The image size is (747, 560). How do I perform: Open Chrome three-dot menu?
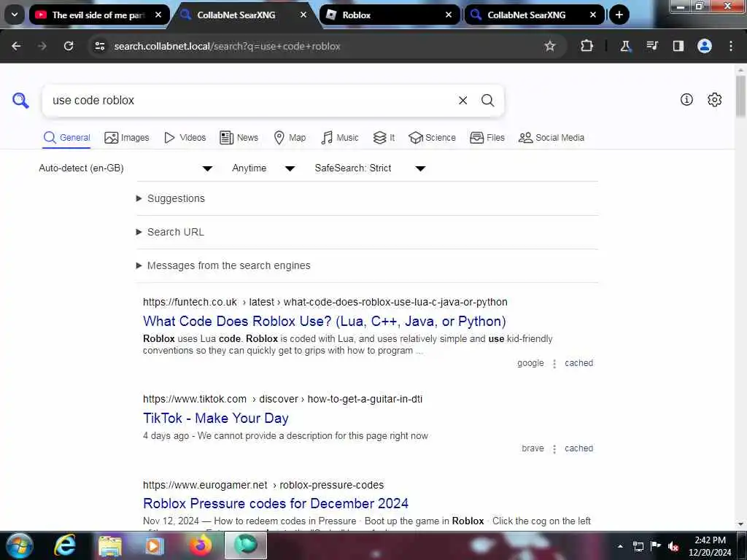731,46
